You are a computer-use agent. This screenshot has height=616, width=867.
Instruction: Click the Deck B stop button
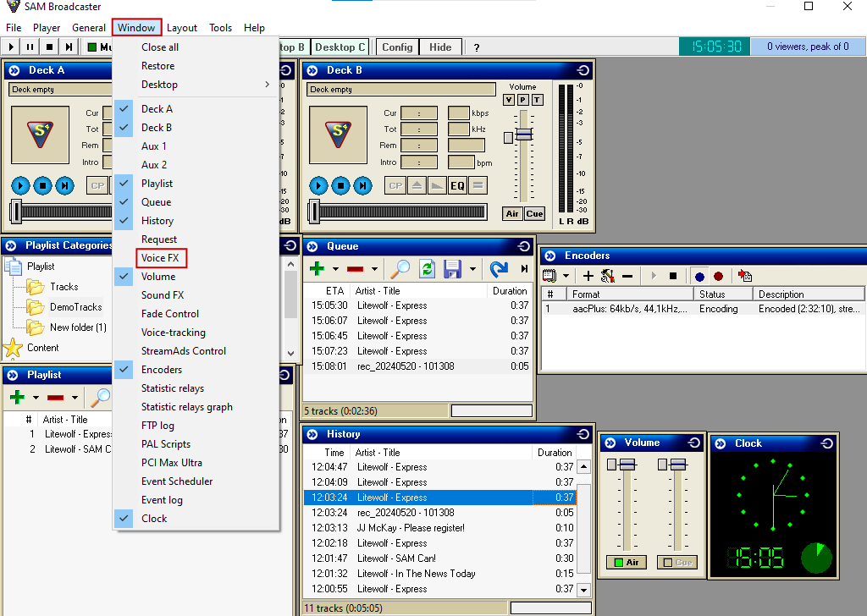[x=340, y=185]
